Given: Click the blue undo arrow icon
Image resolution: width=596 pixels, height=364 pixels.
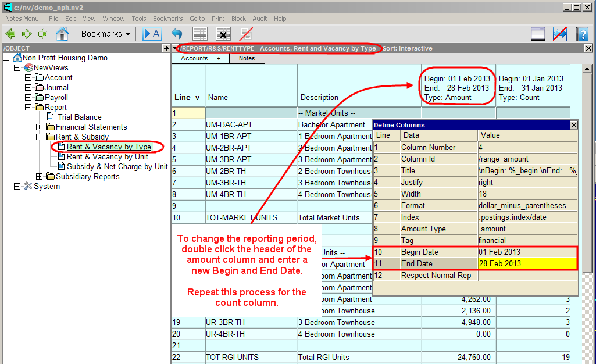Looking at the screenshot, I should coord(177,34).
